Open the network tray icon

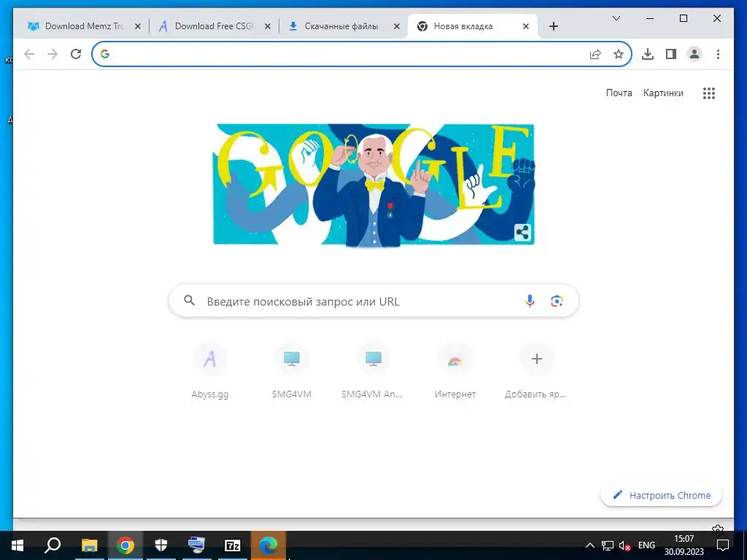[608, 545]
